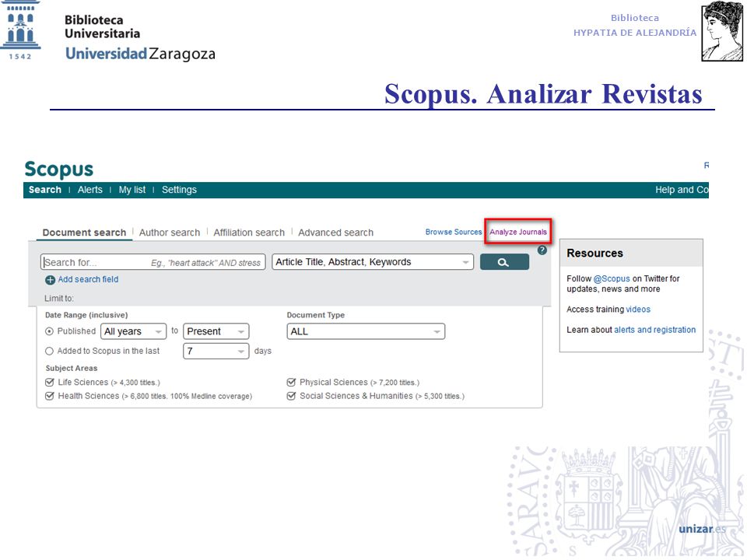Click the unizar.es text

(x=702, y=529)
